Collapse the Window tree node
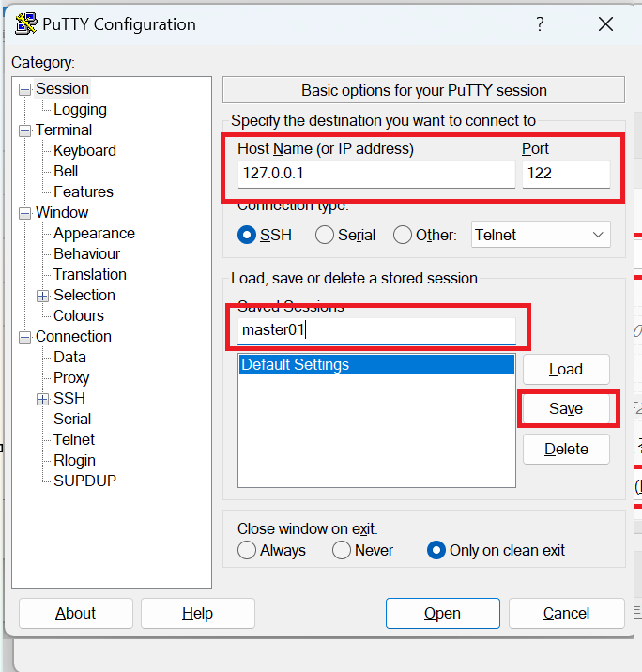The height and width of the screenshot is (672, 642). 24,213
